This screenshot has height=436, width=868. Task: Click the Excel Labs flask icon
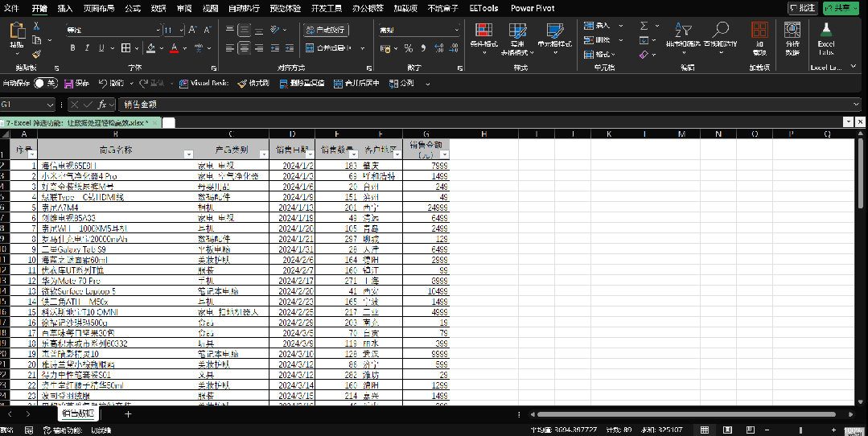point(826,38)
